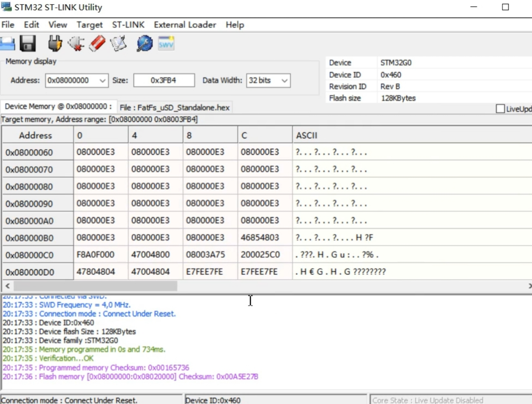
Task: Click memory cell 200025C0
Action: [265, 255]
